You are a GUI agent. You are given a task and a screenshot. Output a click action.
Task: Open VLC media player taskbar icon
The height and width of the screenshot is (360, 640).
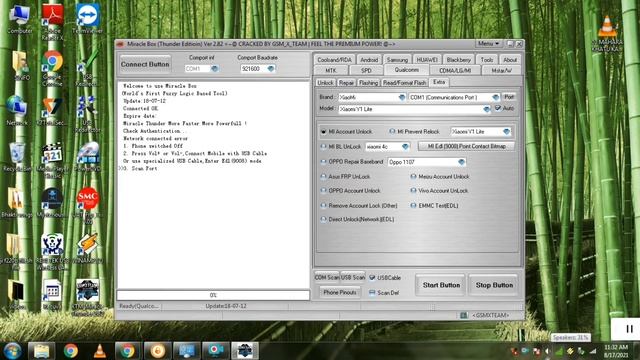(x=100, y=351)
